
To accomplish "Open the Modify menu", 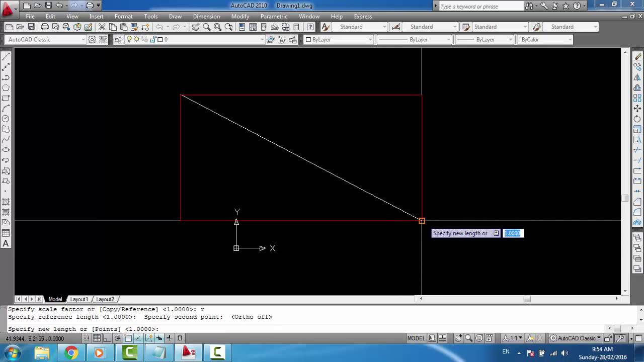I will coord(240,17).
